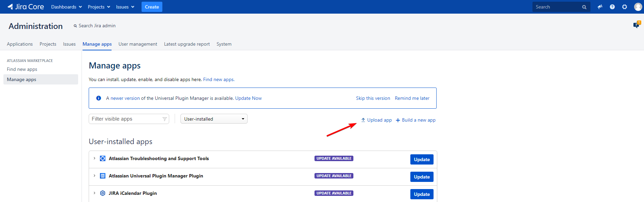Click the JIRA iCalendar Plugin icon

click(x=103, y=193)
